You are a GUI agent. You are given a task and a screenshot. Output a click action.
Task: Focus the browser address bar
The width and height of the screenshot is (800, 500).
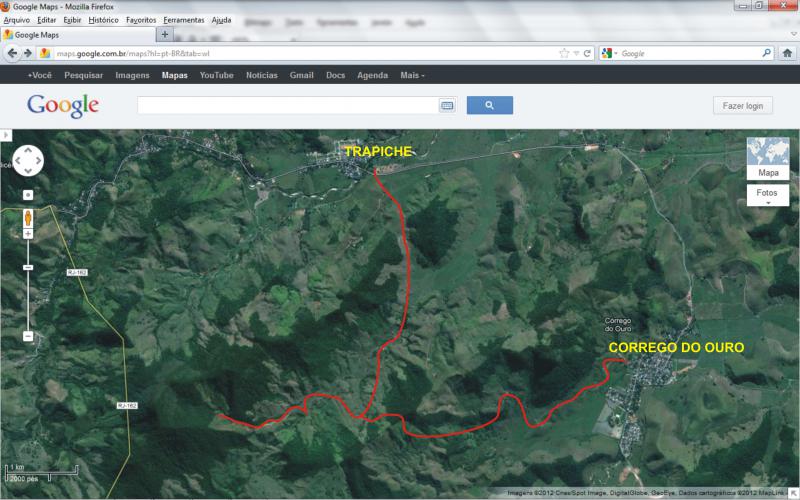coord(306,53)
